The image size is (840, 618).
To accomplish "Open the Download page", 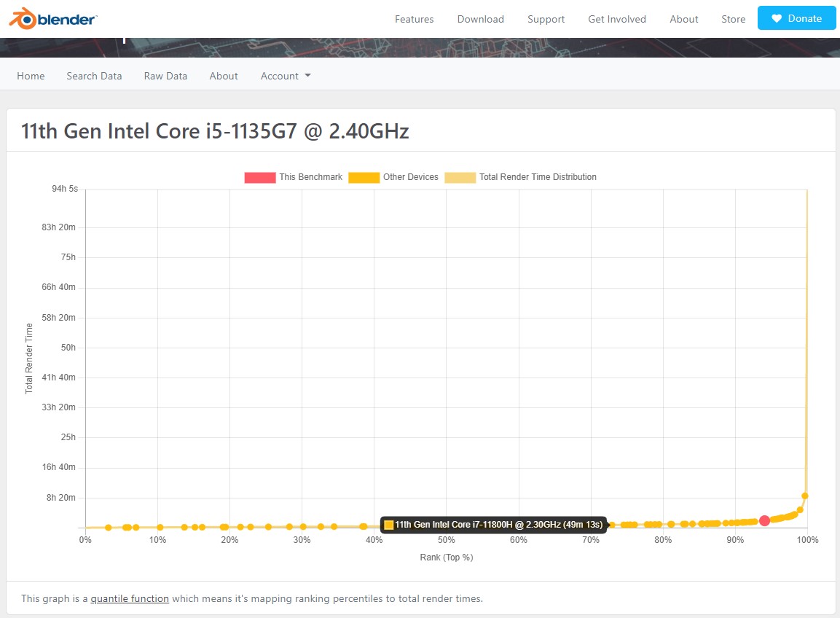I will tap(481, 19).
